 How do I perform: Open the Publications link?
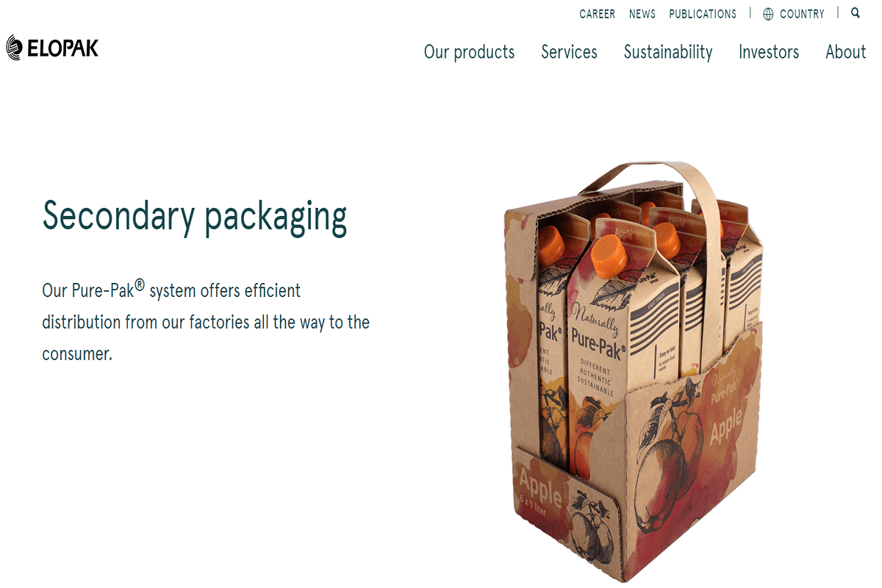coord(703,14)
